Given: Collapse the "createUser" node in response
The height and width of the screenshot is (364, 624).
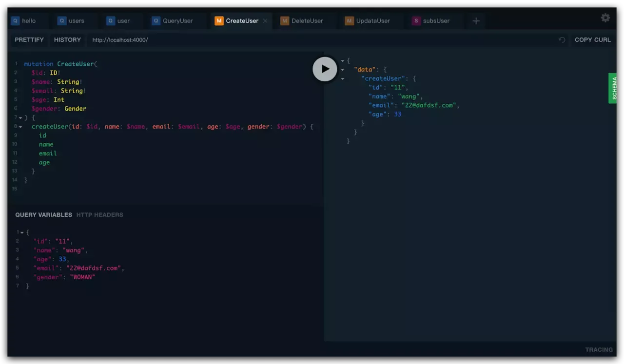Looking at the screenshot, I should [343, 78].
